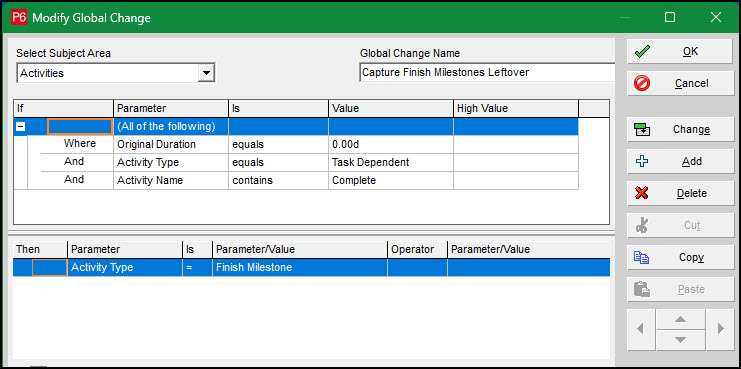This screenshot has height=369, width=741.
Task: Click the = operator in Then row
Action: pos(197,267)
